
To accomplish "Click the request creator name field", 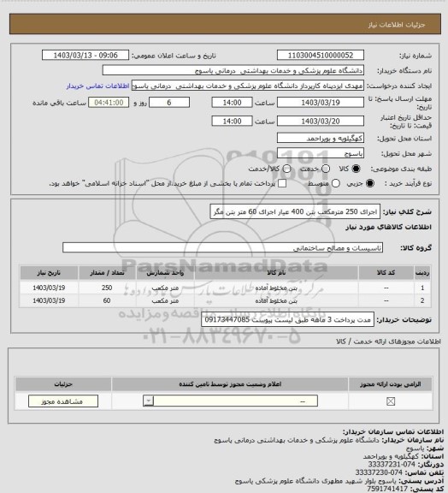I will (x=248, y=86).
